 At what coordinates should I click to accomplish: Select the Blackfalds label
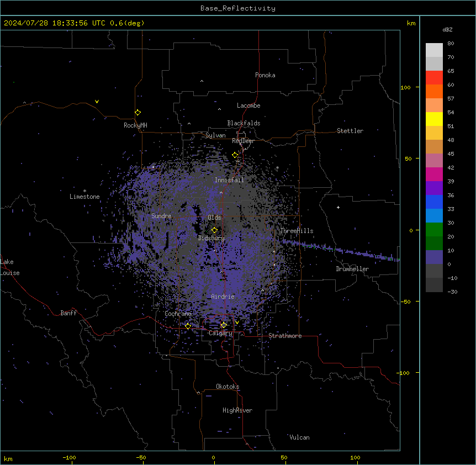pos(244,123)
